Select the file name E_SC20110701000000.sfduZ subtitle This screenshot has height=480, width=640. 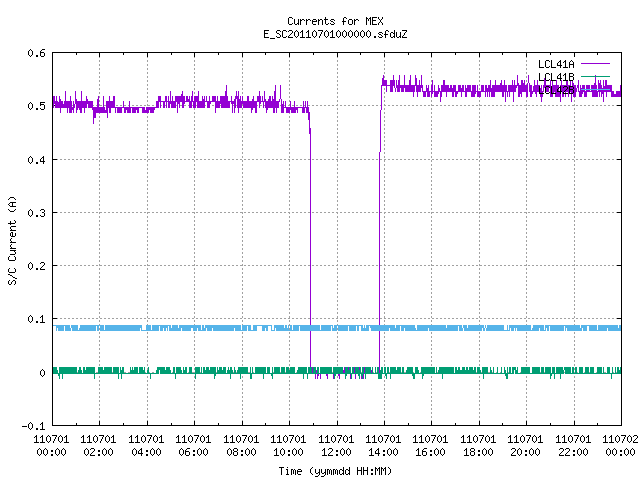point(335,34)
